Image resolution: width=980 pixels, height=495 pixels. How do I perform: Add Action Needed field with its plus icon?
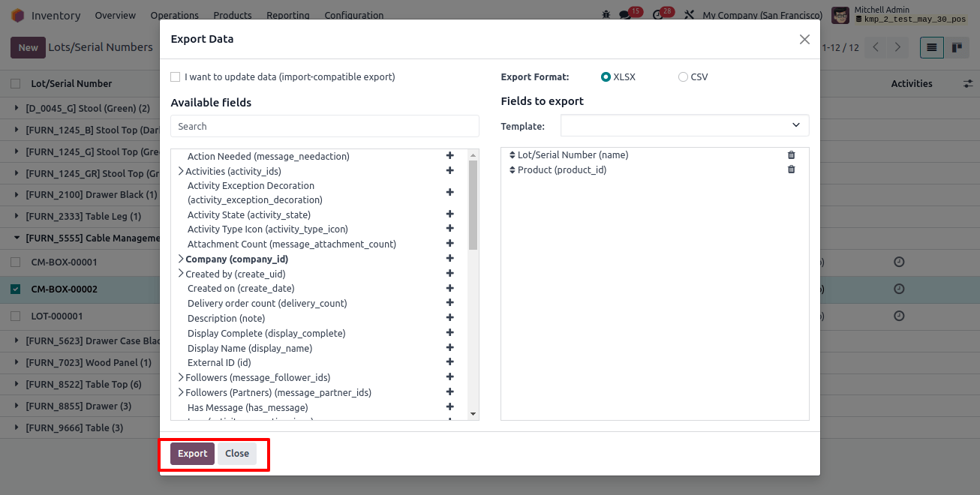coord(450,156)
